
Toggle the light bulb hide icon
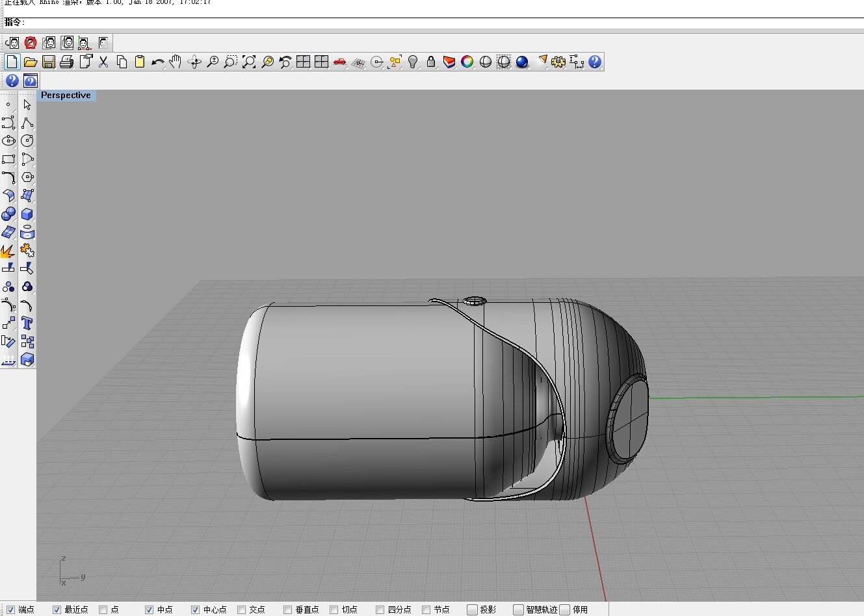point(413,62)
